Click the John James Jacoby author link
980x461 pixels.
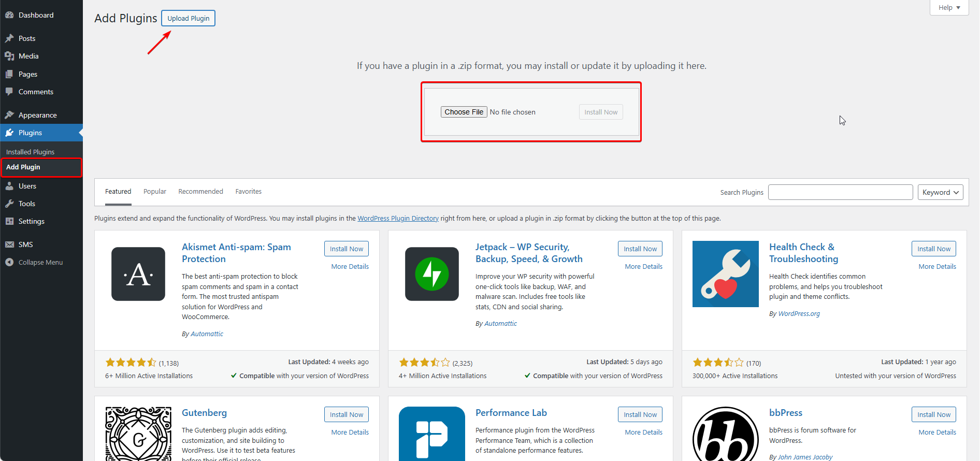point(805,457)
